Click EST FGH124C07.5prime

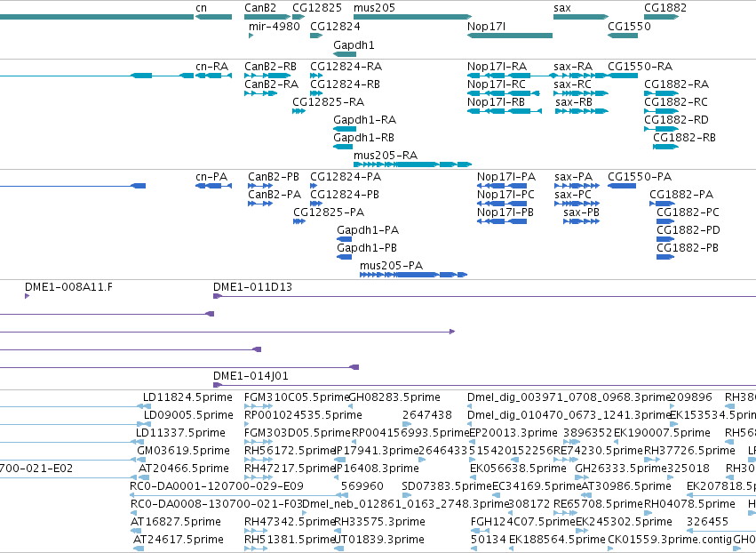coord(523,522)
